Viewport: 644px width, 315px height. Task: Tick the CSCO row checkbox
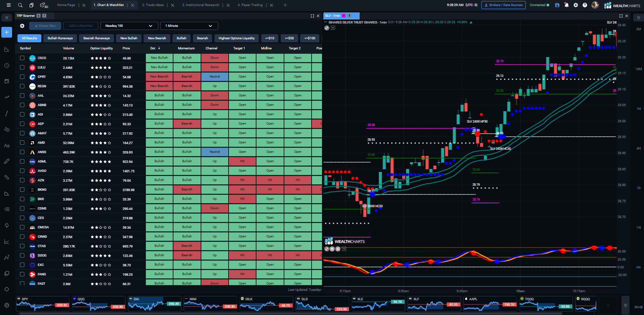pyautogui.click(x=22, y=58)
